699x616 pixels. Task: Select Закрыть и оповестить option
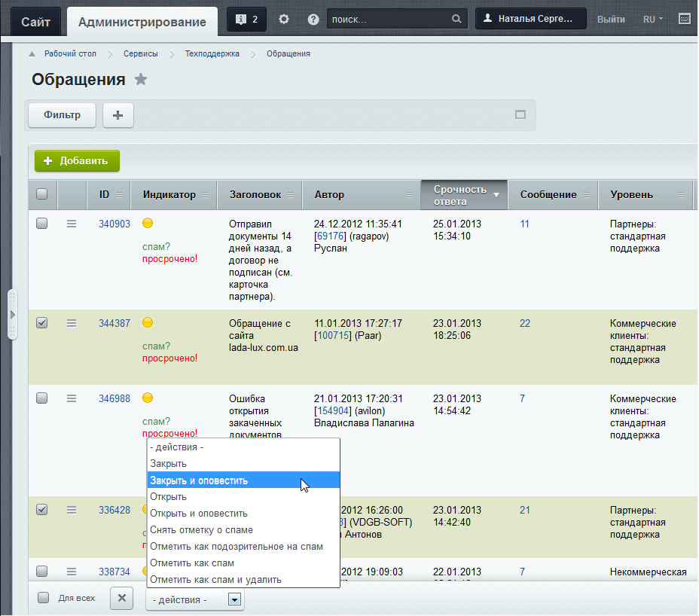click(x=243, y=480)
